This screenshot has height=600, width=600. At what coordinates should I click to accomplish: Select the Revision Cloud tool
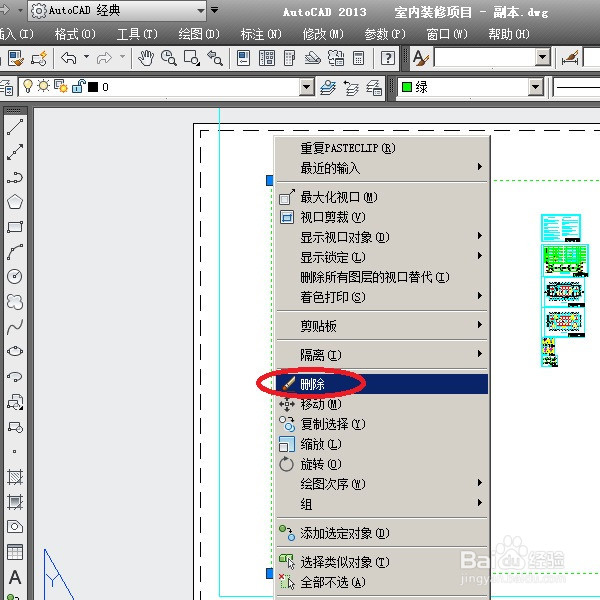15,302
